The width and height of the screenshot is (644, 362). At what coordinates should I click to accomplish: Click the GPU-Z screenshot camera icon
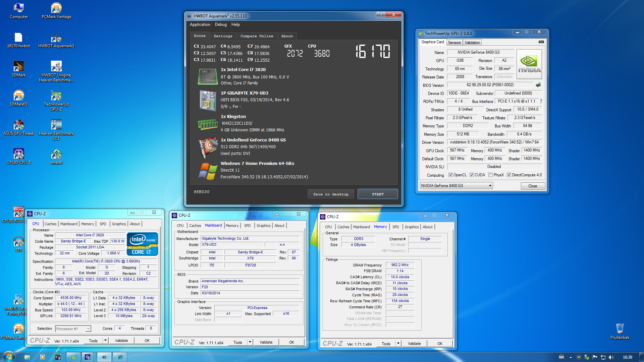[x=541, y=42]
